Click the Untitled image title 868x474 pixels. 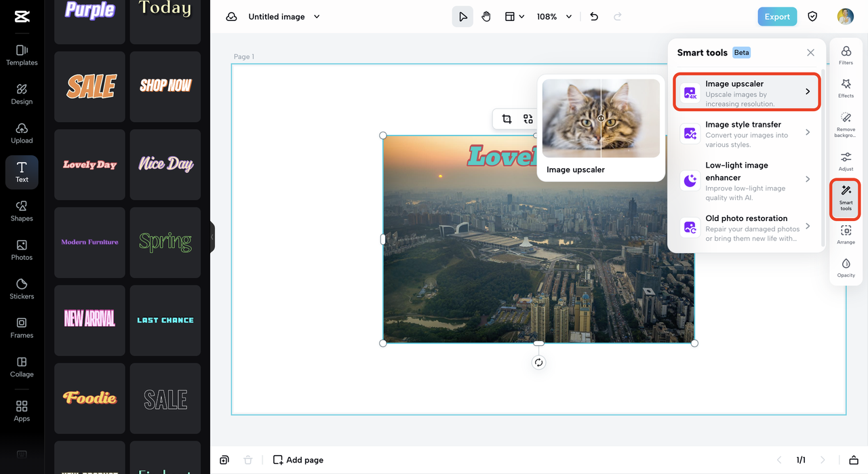(x=277, y=16)
